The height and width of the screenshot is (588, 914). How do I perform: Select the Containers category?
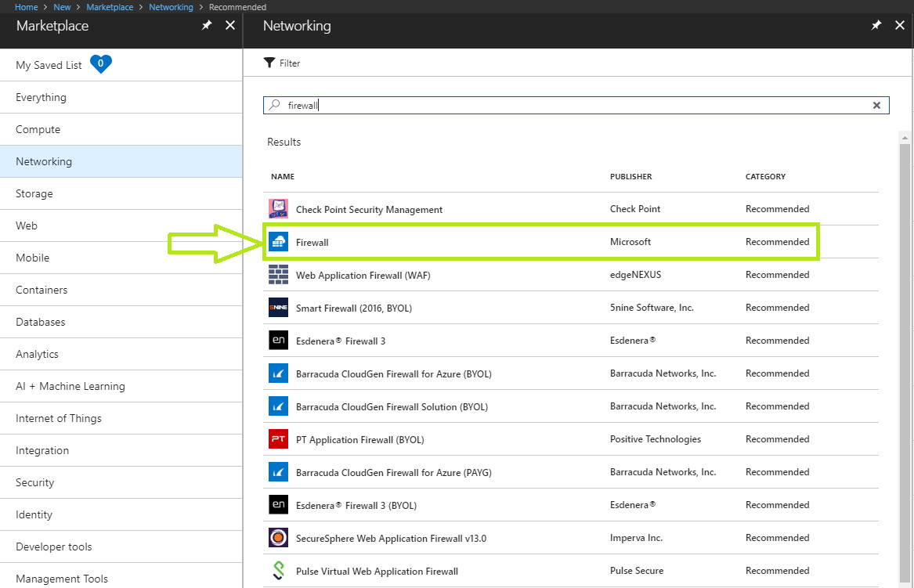pos(121,290)
